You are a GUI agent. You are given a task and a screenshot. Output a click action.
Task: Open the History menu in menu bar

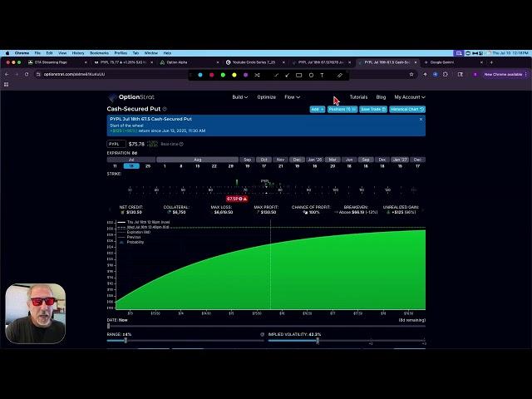[x=78, y=53]
